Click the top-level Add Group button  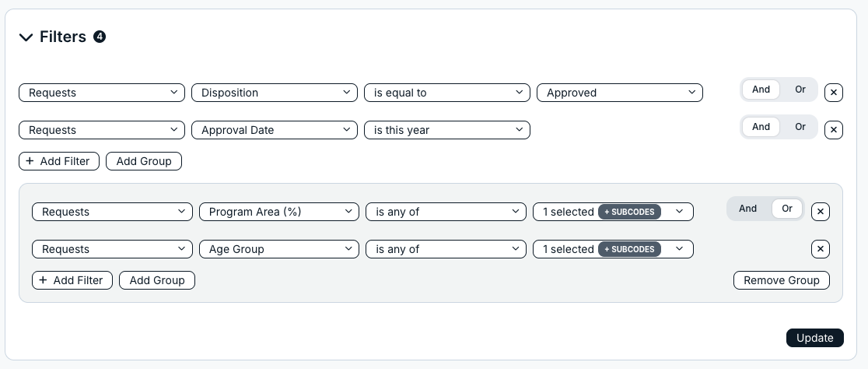pos(144,161)
